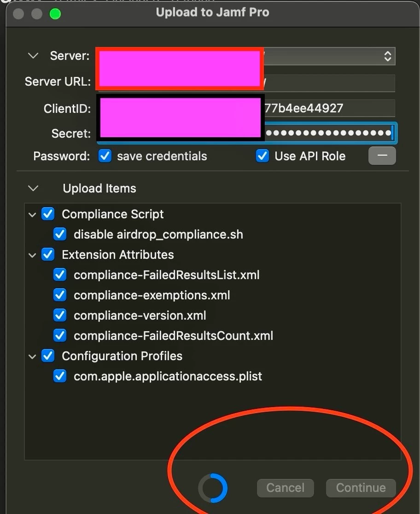Image resolution: width=420 pixels, height=514 pixels.
Task: Click the Continue button
Action: (x=361, y=488)
